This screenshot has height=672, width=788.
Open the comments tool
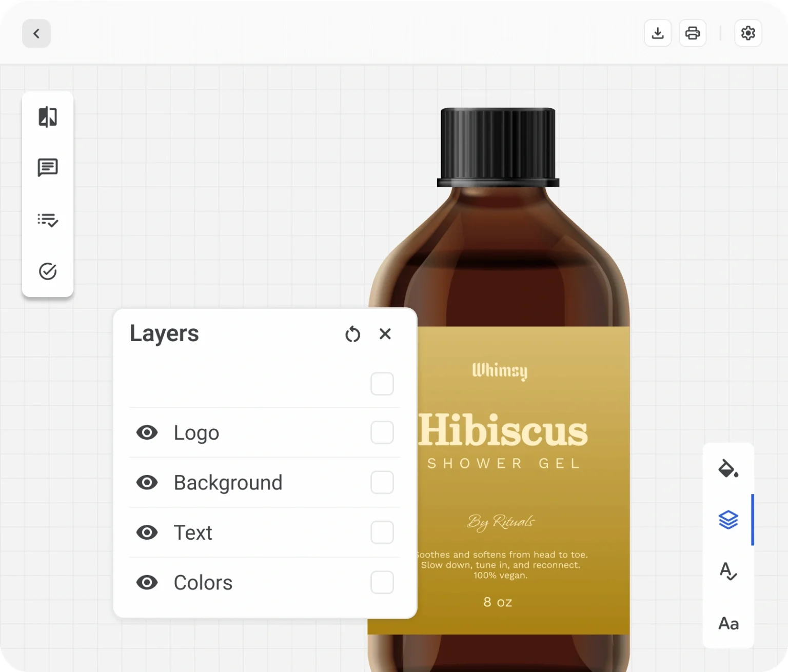[x=48, y=168]
